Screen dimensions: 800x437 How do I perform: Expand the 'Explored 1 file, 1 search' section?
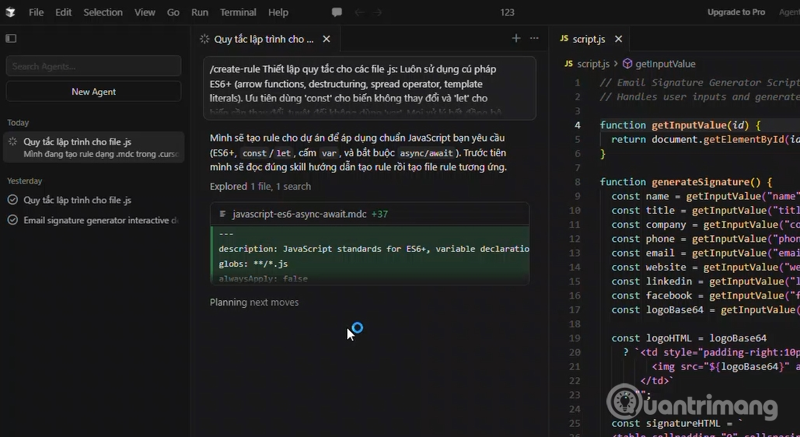click(x=260, y=186)
